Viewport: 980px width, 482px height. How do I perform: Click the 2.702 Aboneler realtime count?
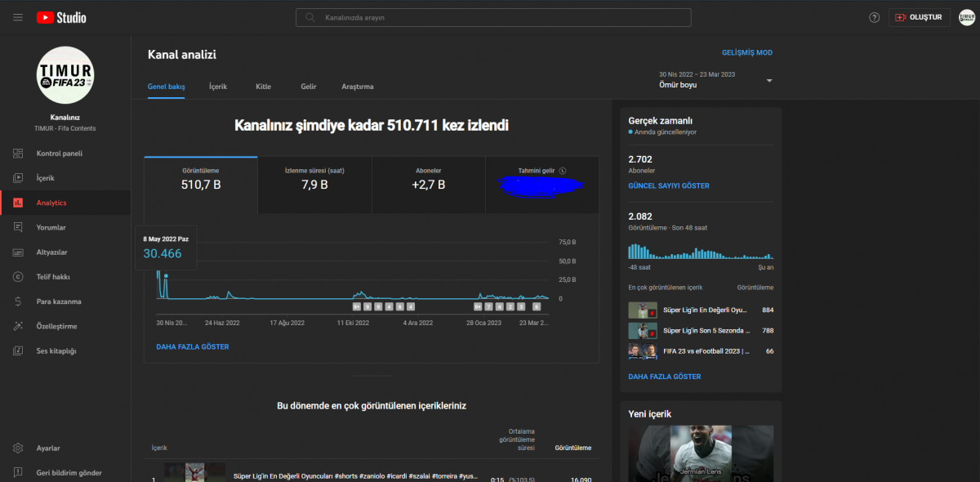(x=640, y=159)
